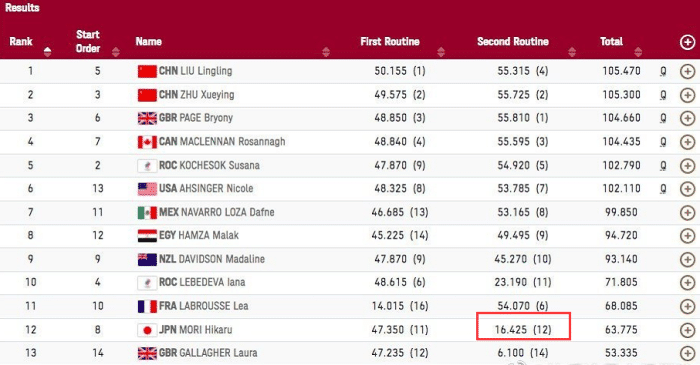Open plus icon for LEBEDEVA Iana
The height and width of the screenshot is (365, 700).
click(687, 283)
